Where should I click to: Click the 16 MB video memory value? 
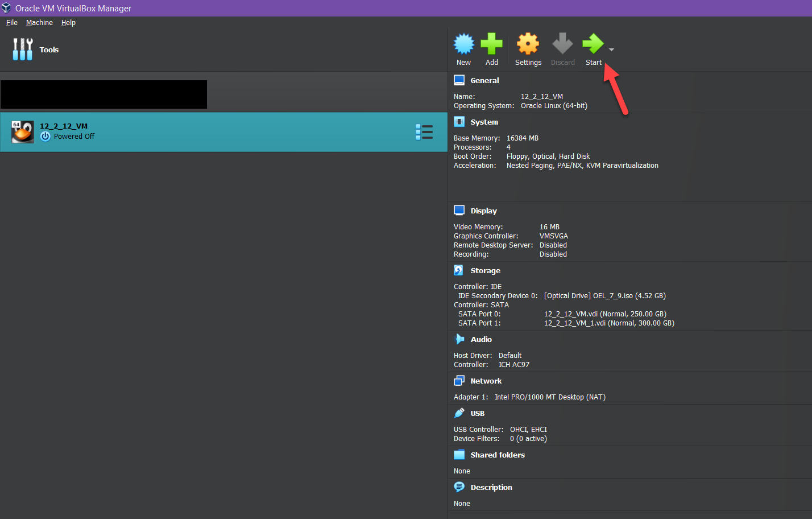549,227
